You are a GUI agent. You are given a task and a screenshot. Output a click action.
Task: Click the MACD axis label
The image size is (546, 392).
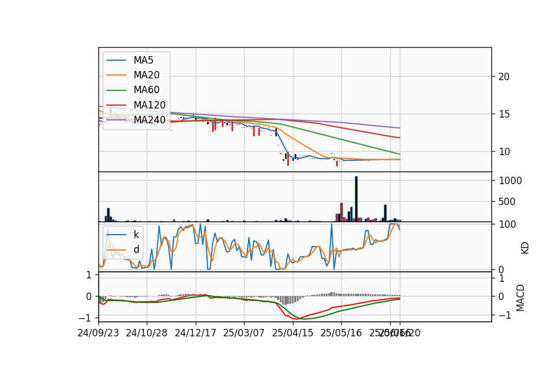click(x=520, y=298)
